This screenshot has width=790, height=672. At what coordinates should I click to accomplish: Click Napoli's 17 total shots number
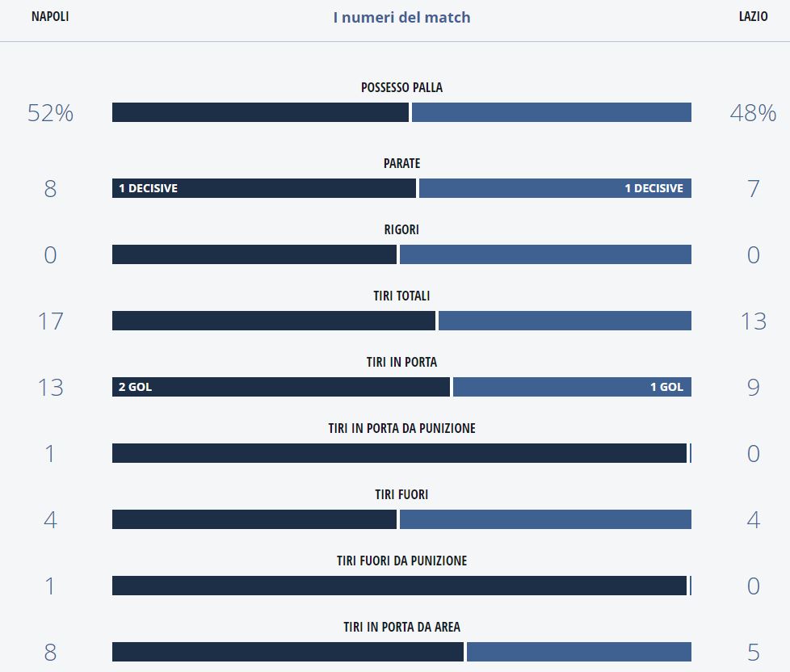point(50,321)
